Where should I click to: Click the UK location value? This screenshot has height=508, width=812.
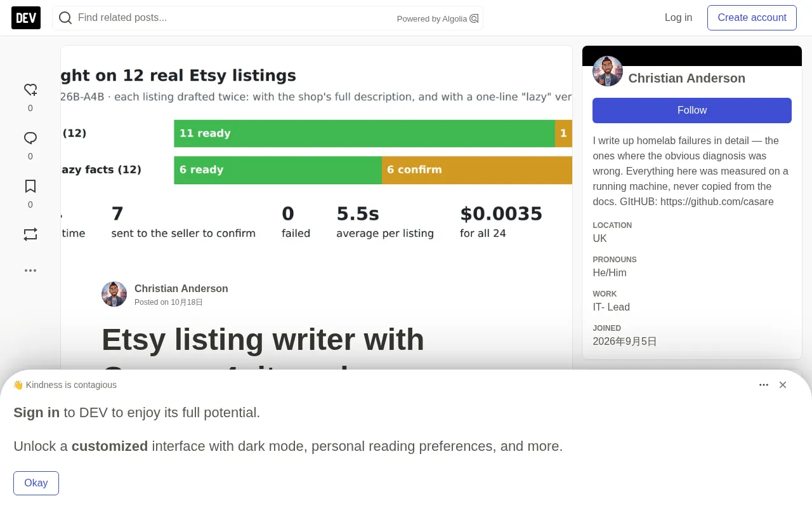point(599,238)
